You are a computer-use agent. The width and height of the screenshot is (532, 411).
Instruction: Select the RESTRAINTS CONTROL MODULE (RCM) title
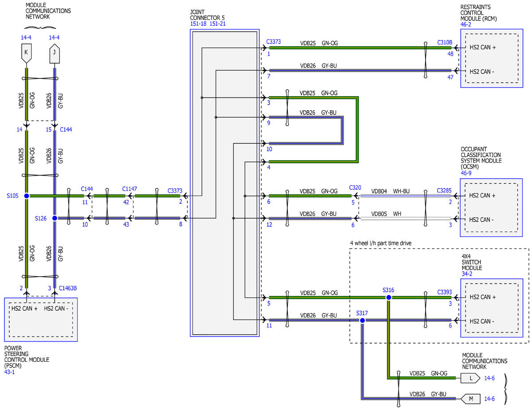point(479,13)
